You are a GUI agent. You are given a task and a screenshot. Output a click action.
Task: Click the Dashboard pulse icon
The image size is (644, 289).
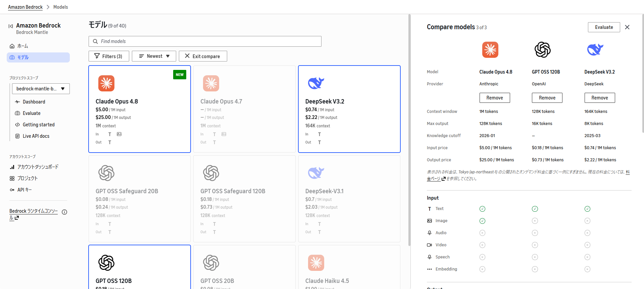tap(17, 102)
